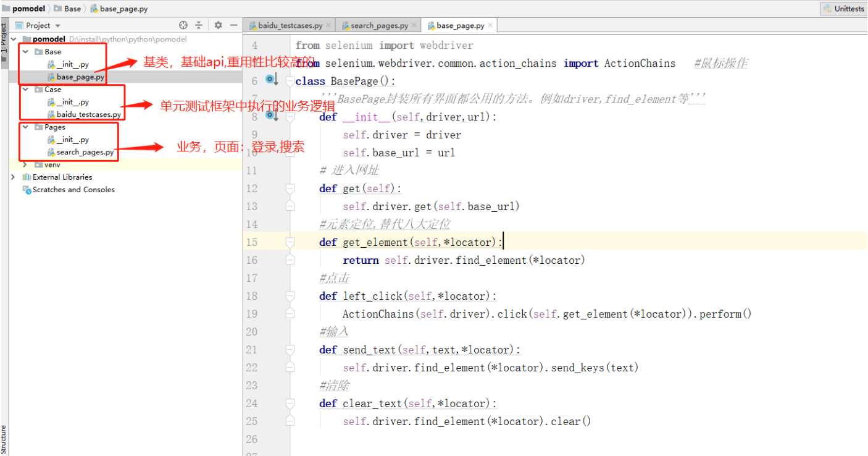
Task: Close the search_pages.py tab
Action: tap(414, 25)
